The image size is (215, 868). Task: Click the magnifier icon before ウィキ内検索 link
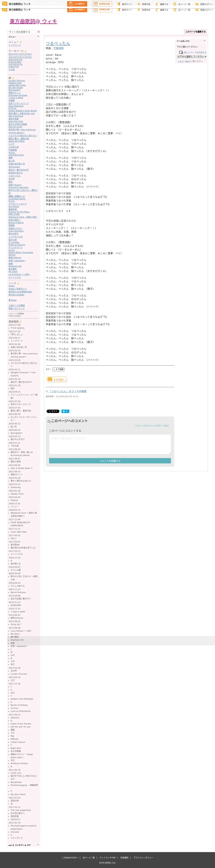coord(47,392)
